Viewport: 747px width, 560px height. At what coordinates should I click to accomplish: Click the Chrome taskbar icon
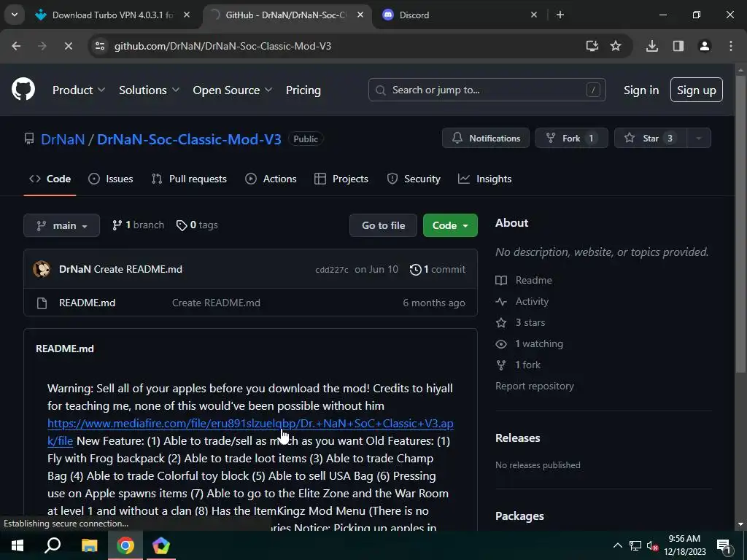(125, 545)
